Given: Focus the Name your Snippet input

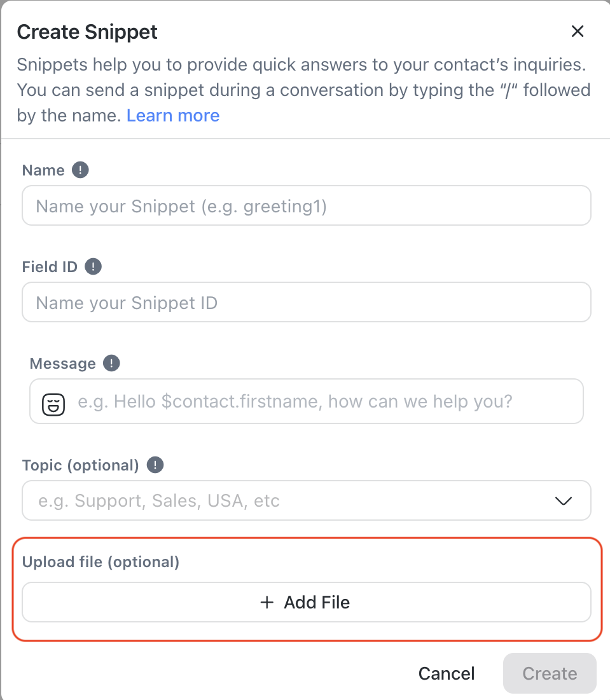Looking at the screenshot, I should click(x=306, y=206).
